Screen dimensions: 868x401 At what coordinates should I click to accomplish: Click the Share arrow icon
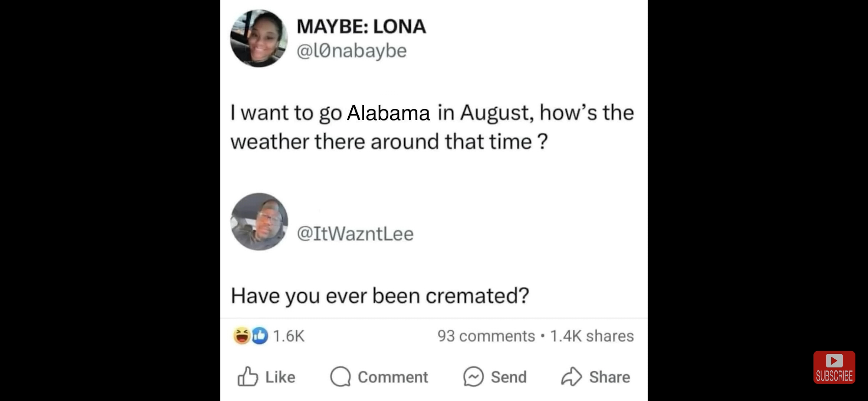click(571, 376)
